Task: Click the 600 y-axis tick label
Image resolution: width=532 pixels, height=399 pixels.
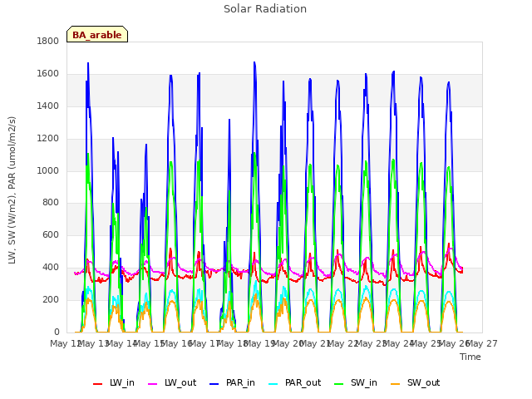Action: coord(51,234)
